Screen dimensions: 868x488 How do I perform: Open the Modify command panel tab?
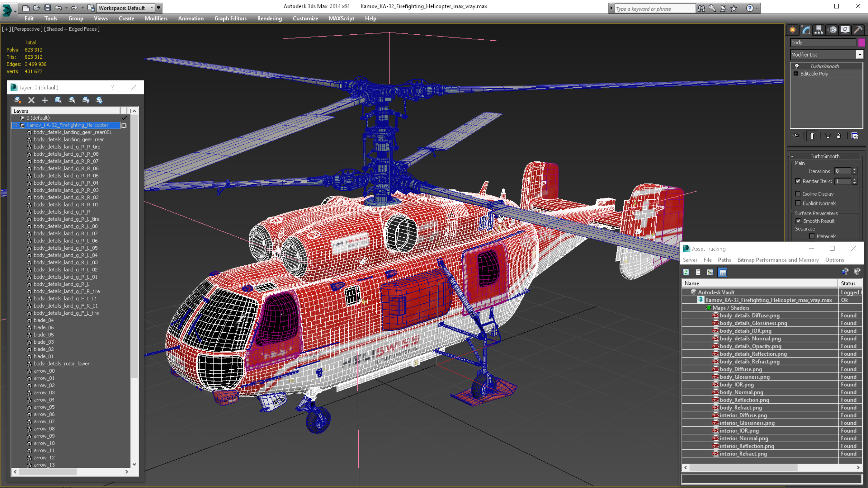[806, 30]
